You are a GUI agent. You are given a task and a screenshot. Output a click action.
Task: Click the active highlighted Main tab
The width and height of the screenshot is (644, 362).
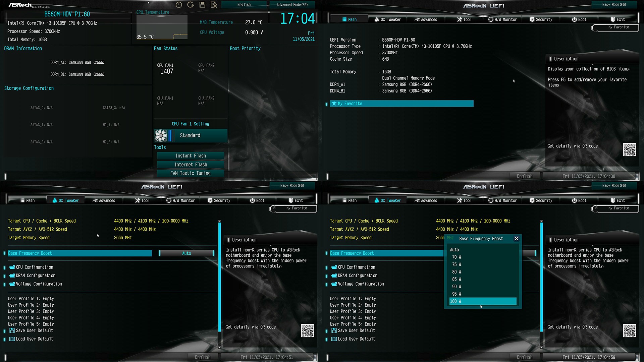click(349, 19)
